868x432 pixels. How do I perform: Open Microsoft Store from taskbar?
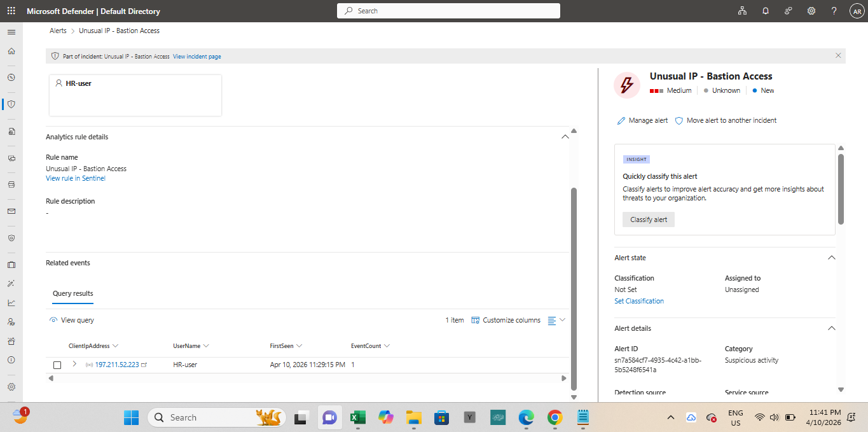click(x=442, y=417)
